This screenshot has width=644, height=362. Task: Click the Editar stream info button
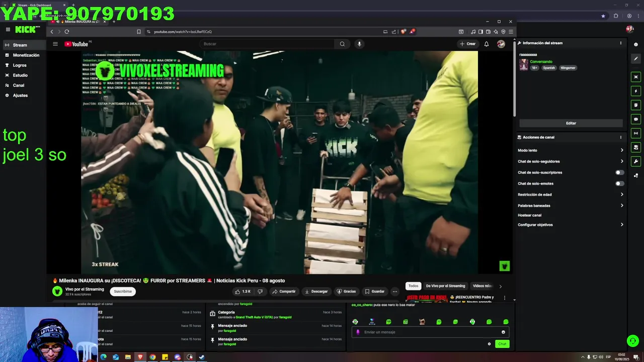(571, 123)
